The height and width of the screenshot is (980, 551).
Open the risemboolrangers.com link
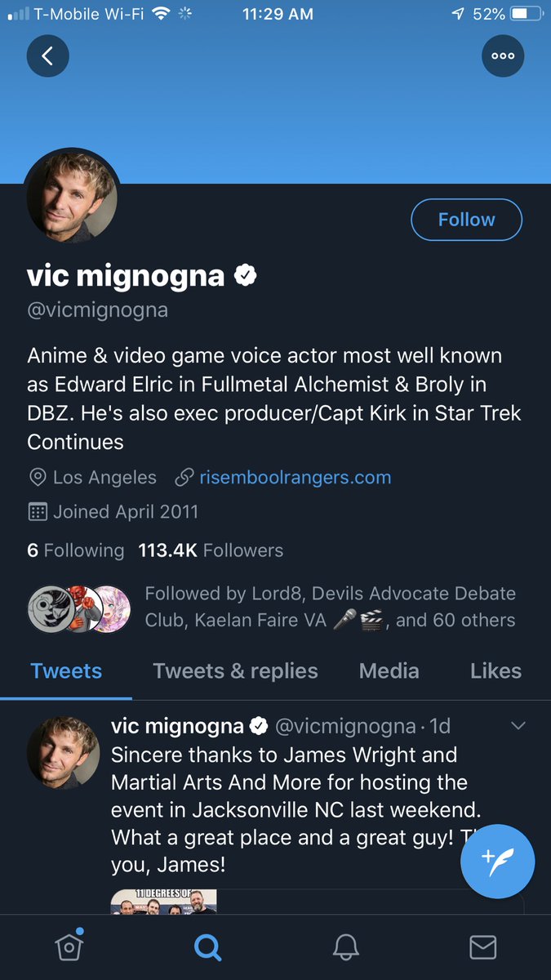tap(295, 478)
